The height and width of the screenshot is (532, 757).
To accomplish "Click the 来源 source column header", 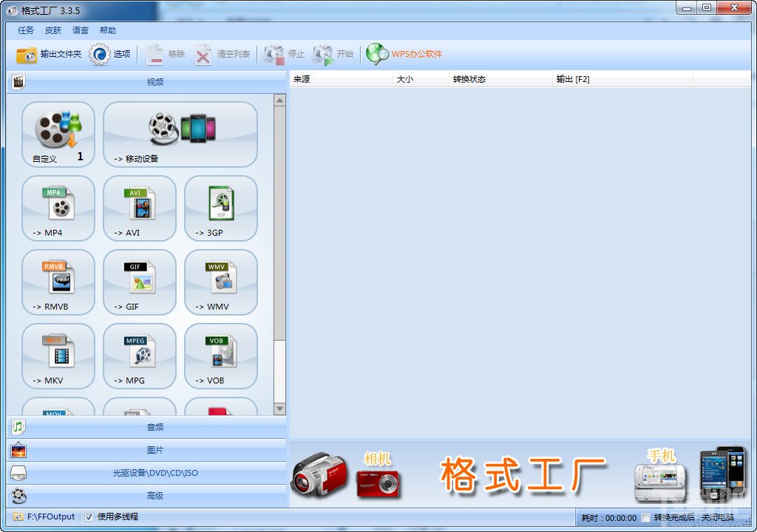I will coord(341,79).
